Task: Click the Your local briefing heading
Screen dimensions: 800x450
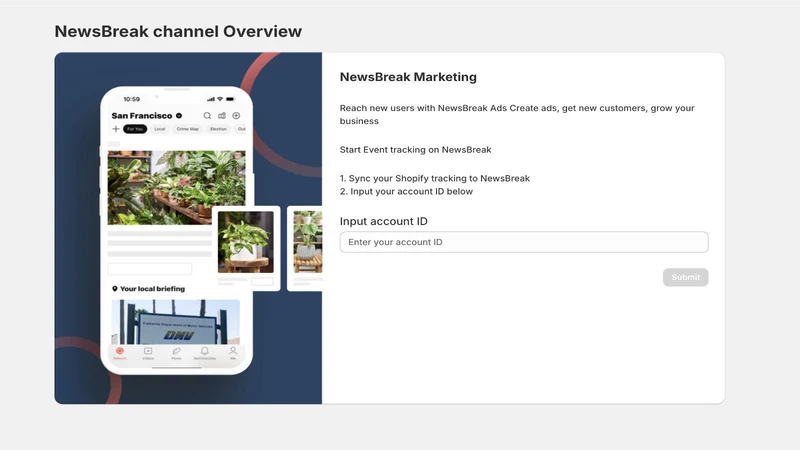Action: tap(152, 289)
